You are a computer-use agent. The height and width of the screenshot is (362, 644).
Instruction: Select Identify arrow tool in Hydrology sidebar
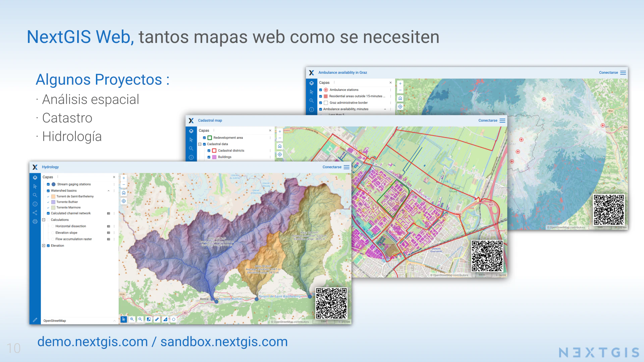(x=35, y=186)
